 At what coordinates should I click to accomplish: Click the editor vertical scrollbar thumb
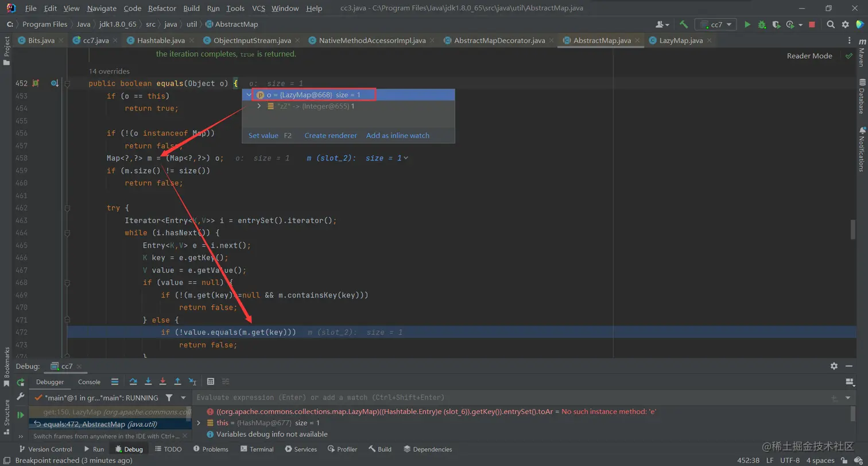(854, 229)
